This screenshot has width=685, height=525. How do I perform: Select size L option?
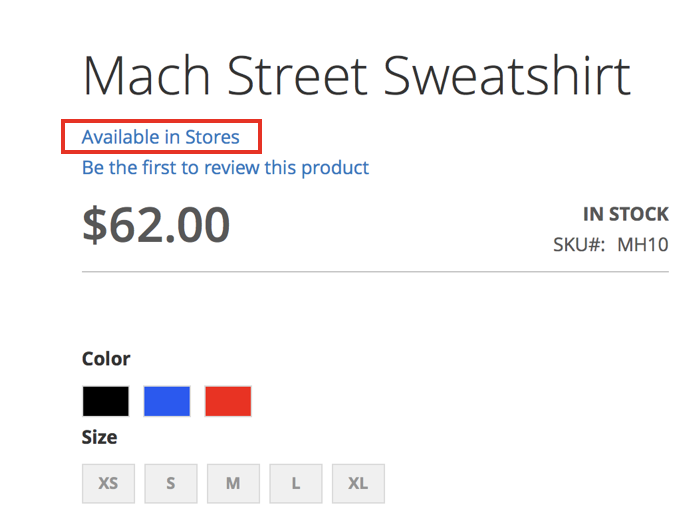[x=296, y=483]
